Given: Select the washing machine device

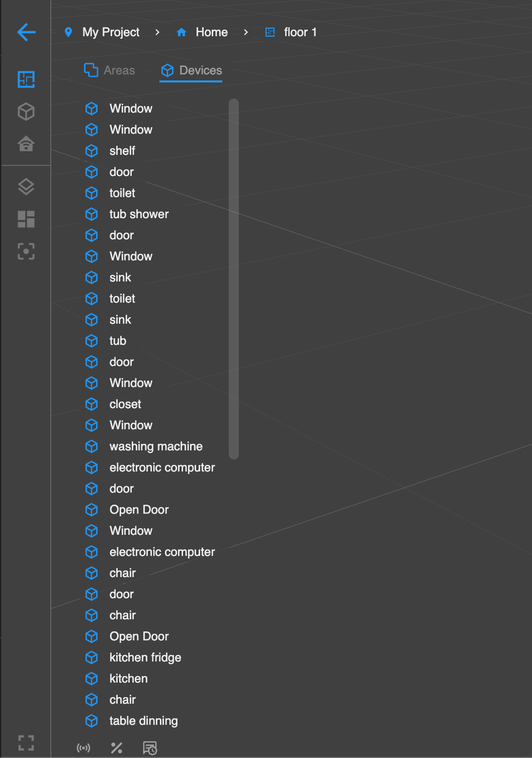Looking at the screenshot, I should click(x=156, y=446).
